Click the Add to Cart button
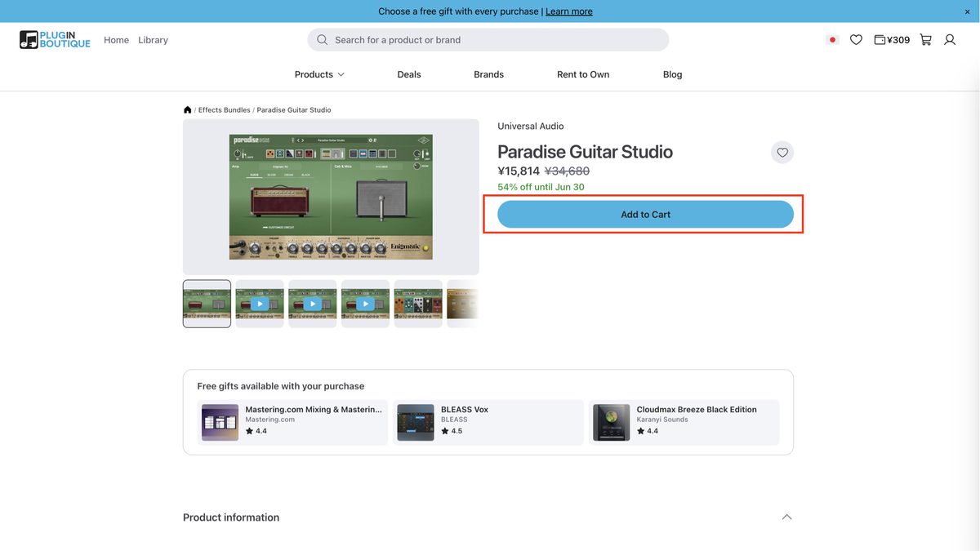Image resolution: width=980 pixels, height=551 pixels. point(645,215)
